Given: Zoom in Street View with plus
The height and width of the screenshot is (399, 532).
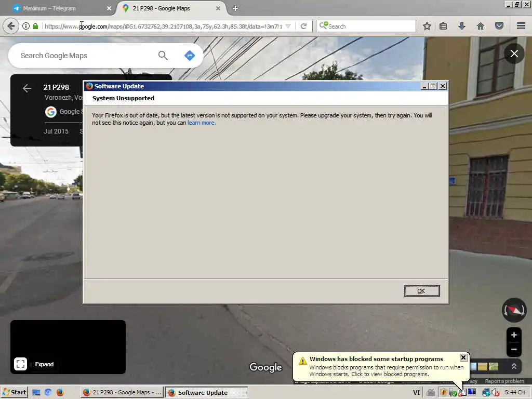Looking at the screenshot, I should pyautogui.click(x=514, y=335).
